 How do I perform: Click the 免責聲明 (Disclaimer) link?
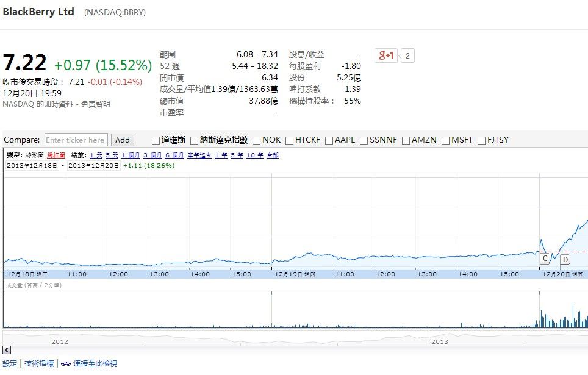pos(96,104)
